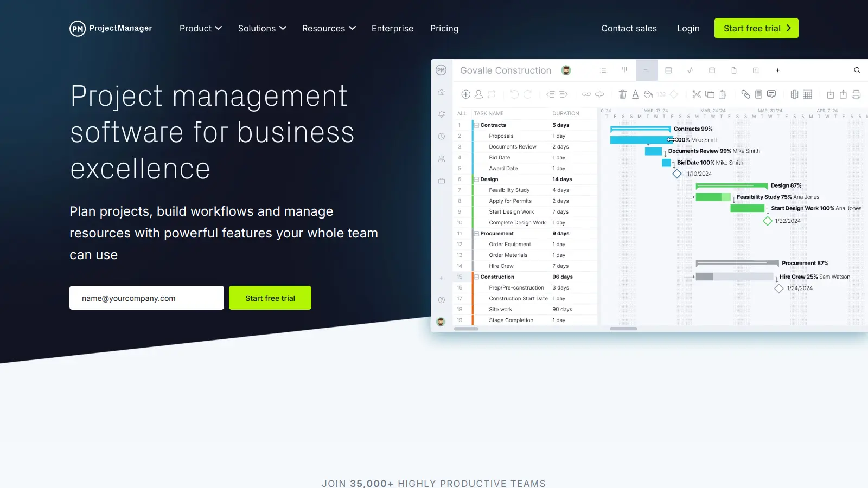This screenshot has height=488, width=868.
Task: Open notifications via the bell sidebar icon
Action: pos(441,114)
